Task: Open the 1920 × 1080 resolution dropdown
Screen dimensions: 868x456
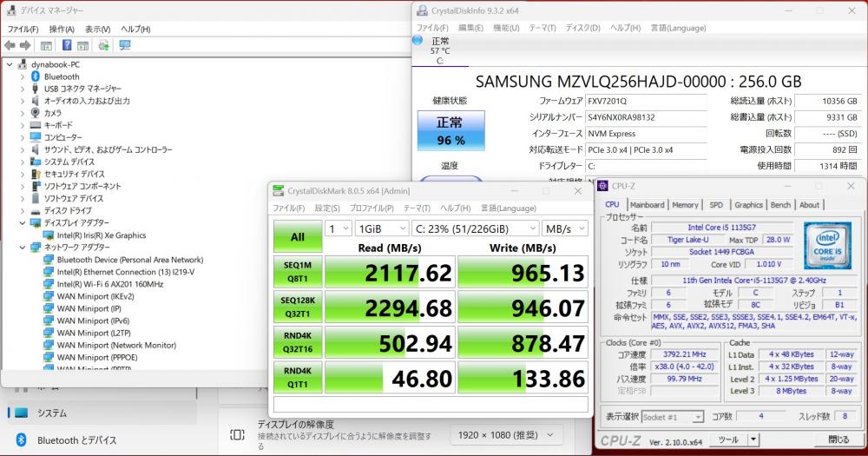Action: [x=506, y=435]
